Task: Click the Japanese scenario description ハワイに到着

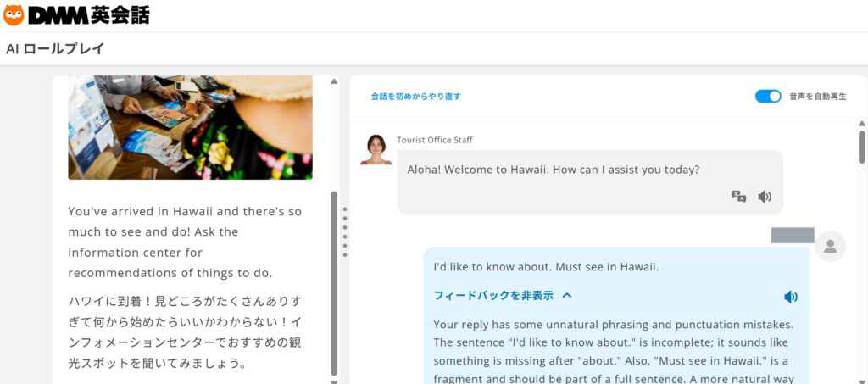Action: [186, 332]
